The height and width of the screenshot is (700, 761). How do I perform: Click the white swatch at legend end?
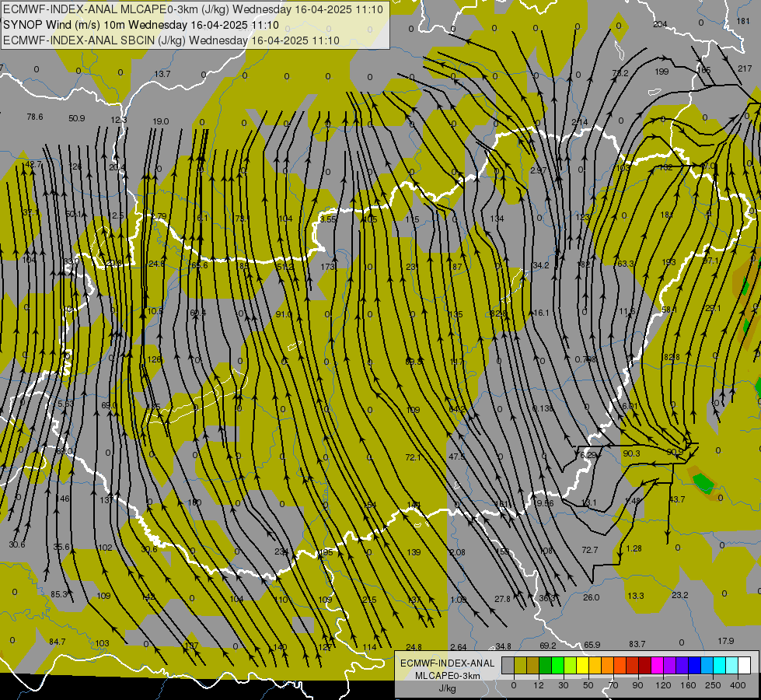coord(745,665)
